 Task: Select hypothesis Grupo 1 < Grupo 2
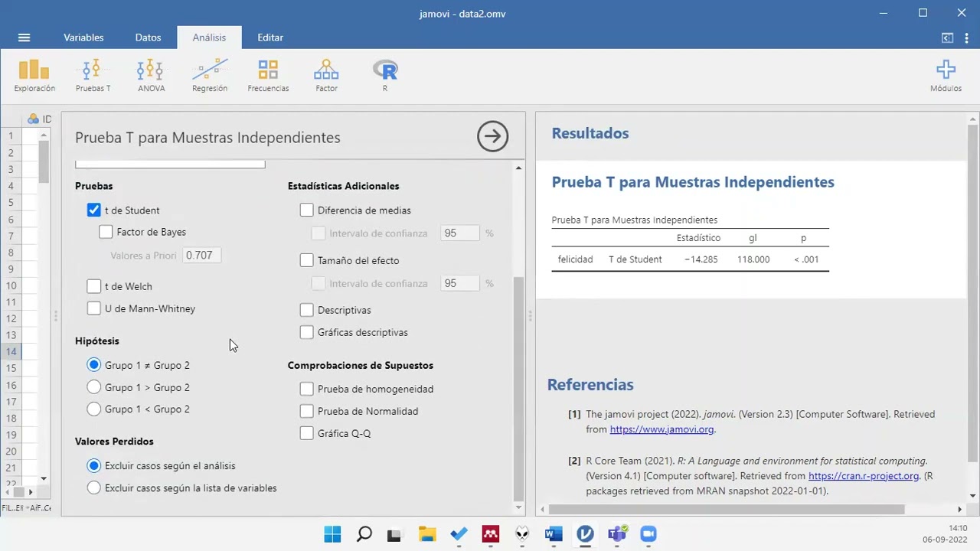[x=94, y=409]
